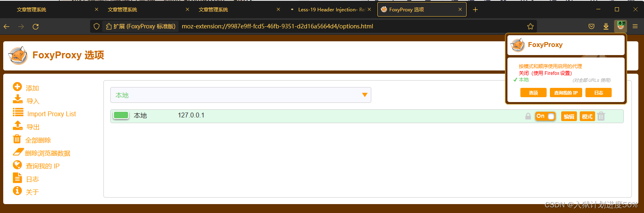The height and width of the screenshot is (213, 644).
Task: Click the shield tracking protection icon
Action: (97, 26)
